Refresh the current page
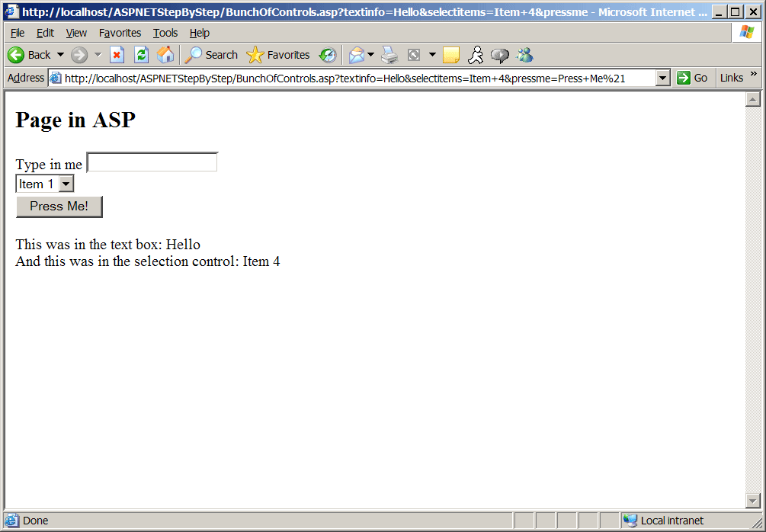 coord(141,55)
